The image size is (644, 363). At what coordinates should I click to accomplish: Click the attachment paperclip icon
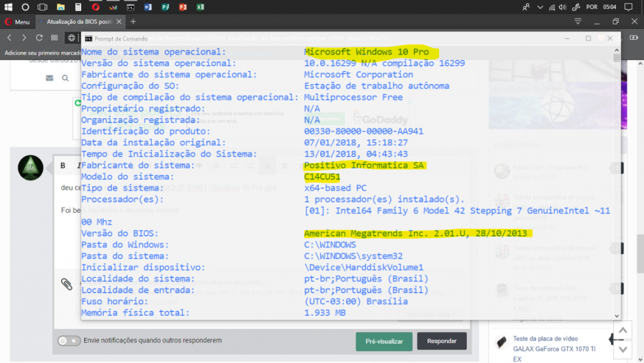[66, 284]
